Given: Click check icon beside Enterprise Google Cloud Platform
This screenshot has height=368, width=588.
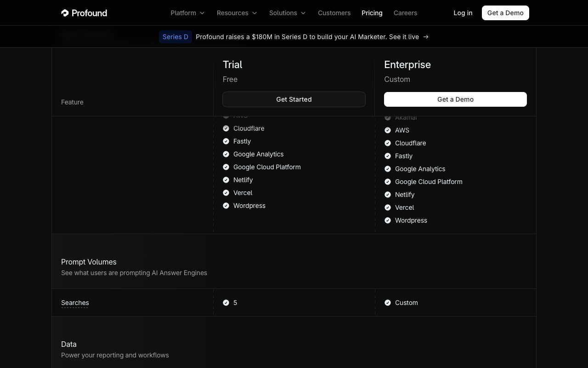Looking at the screenshot, I should pos(388,182).
